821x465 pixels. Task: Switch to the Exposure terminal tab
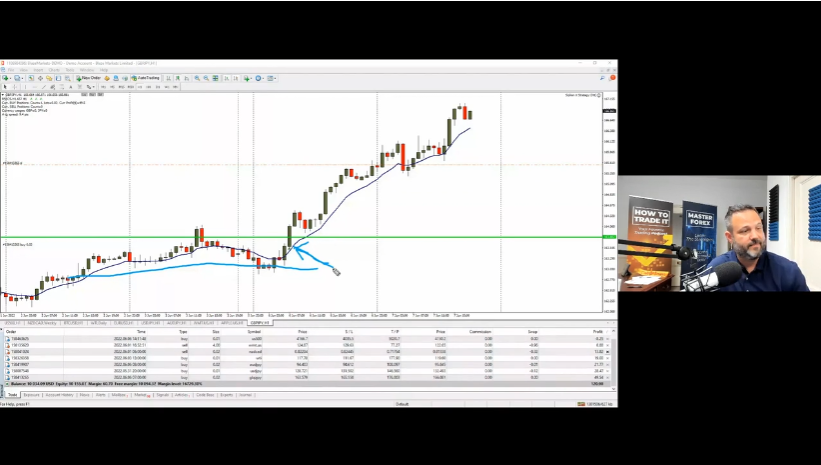click(x=32, y=395)
